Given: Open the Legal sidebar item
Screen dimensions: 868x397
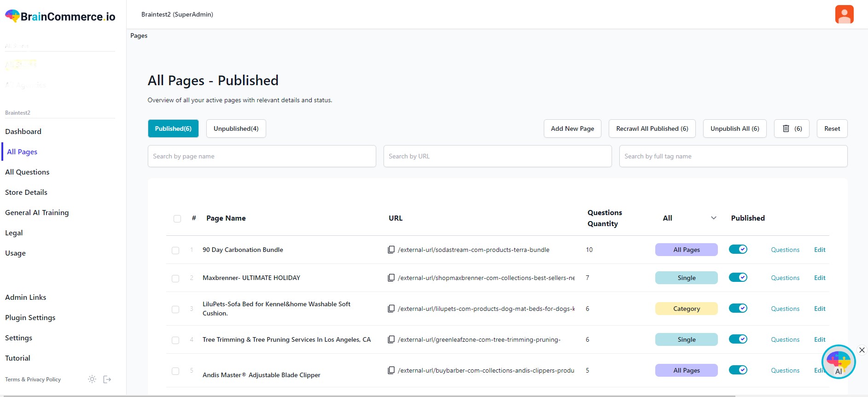Looking at the screenshot, I should tap(14, 233).
